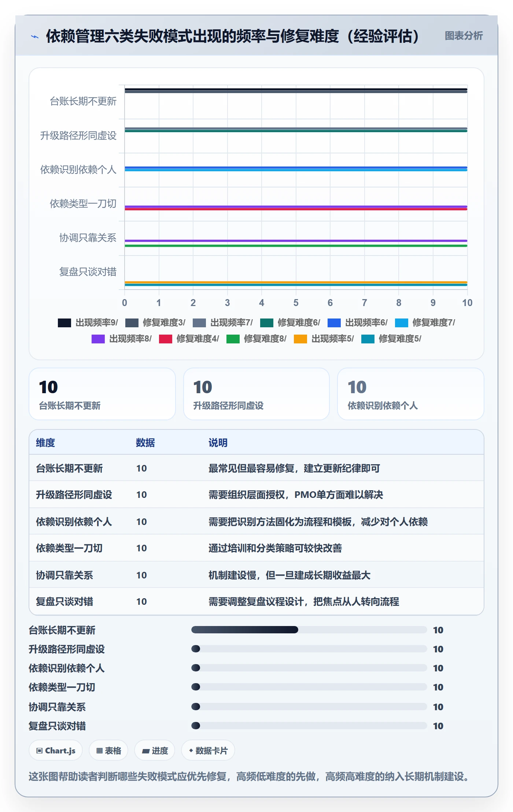Toggle legend entry 修复难度8/
Screen dimensions: 513x812
256,339
